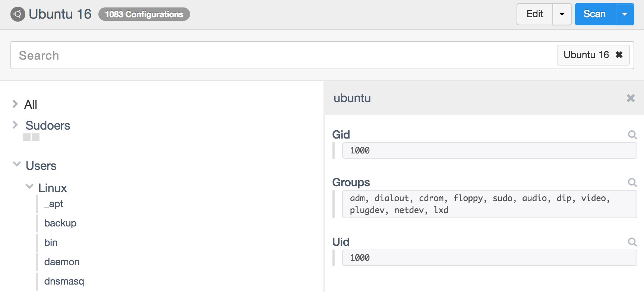Open the _apt user entry
Viewport: 644px width, 292px height.
click(54, 204)
